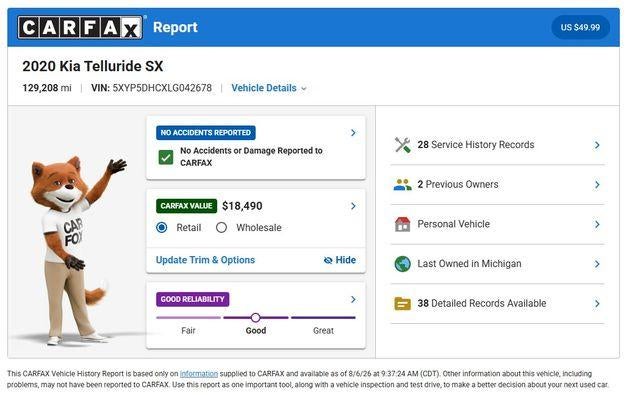The width and height of the screenshot is (640, 395).
Task: Click the 129,208 mi mileage text
Action: (47, 88)
